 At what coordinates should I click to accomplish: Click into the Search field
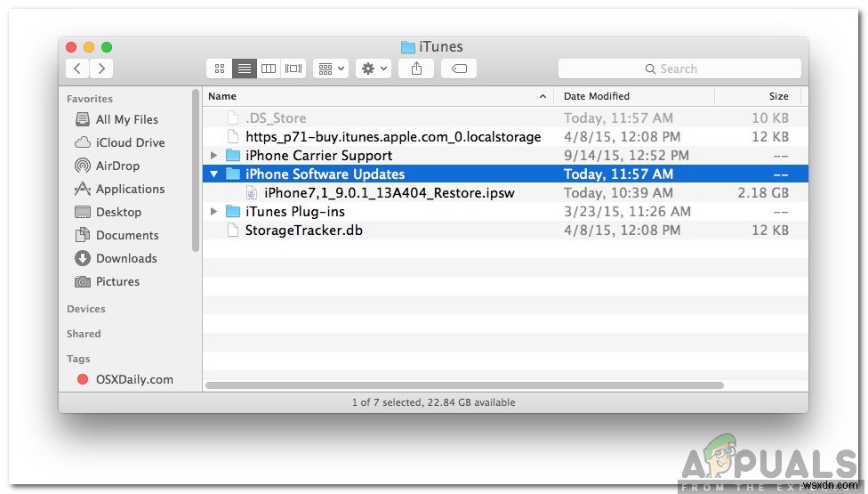point(679,69)
